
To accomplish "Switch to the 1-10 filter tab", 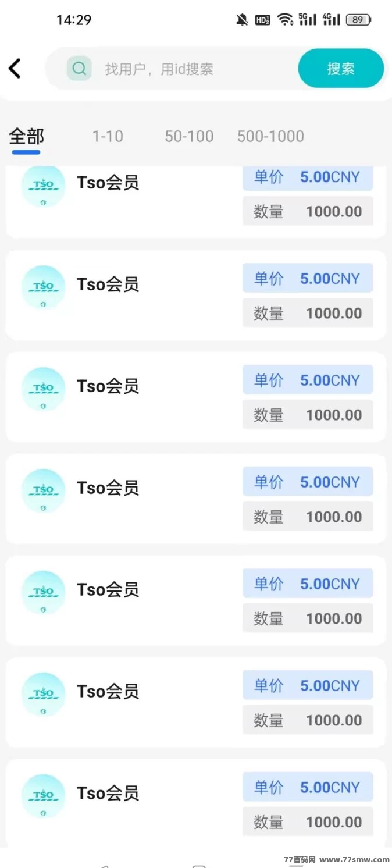I will pos(108,136).
